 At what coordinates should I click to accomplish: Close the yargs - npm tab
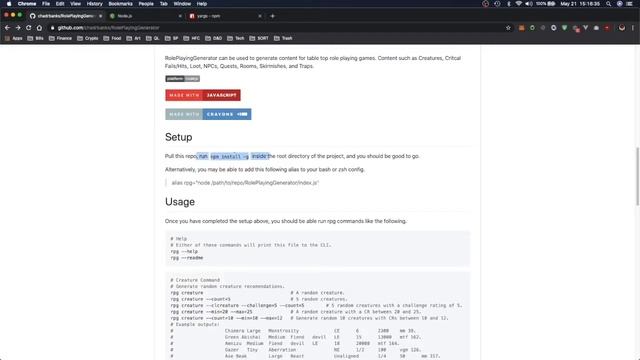coord(260,16)
